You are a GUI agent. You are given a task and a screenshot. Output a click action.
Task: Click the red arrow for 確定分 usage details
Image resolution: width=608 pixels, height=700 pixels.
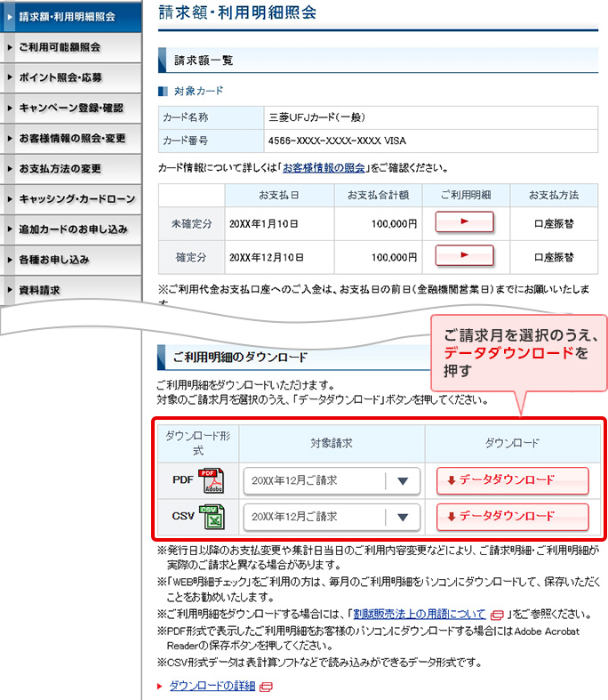tap(463, 256)
